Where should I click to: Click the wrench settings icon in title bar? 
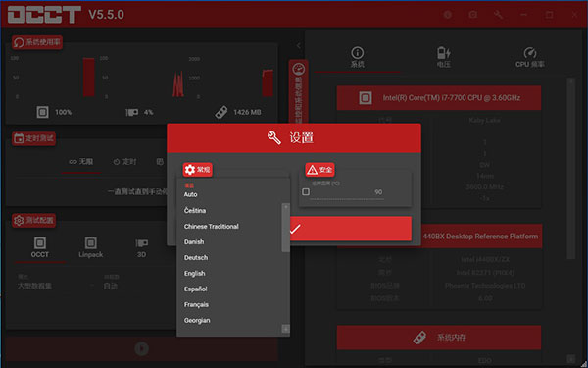click(499, 15)
